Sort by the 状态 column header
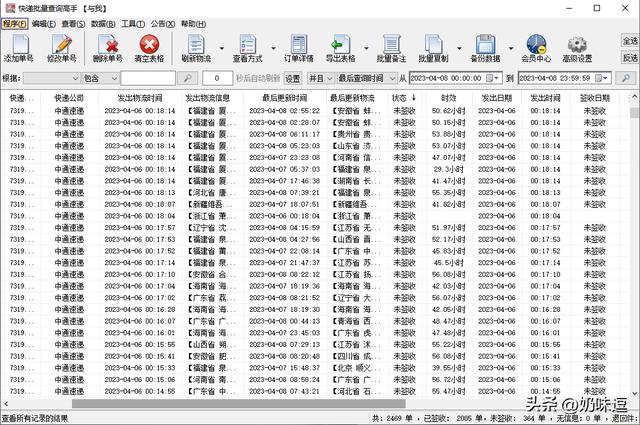640x425 pixels. 400,98
